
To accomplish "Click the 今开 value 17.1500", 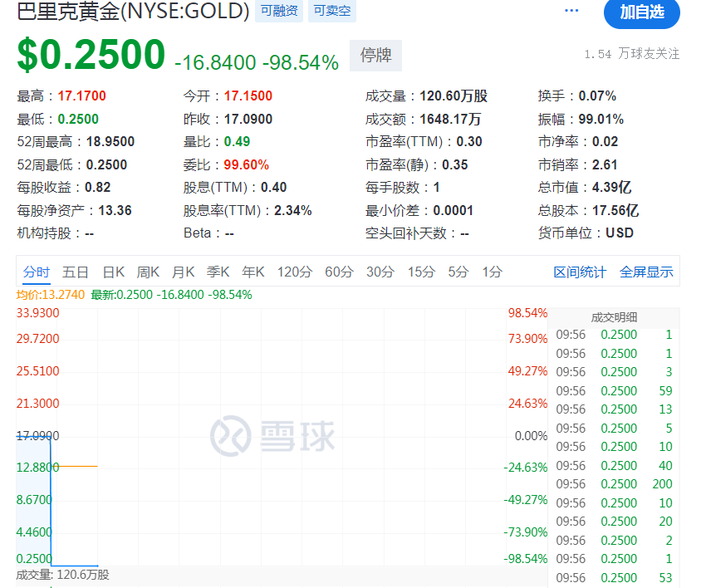I will coord(248,96).
